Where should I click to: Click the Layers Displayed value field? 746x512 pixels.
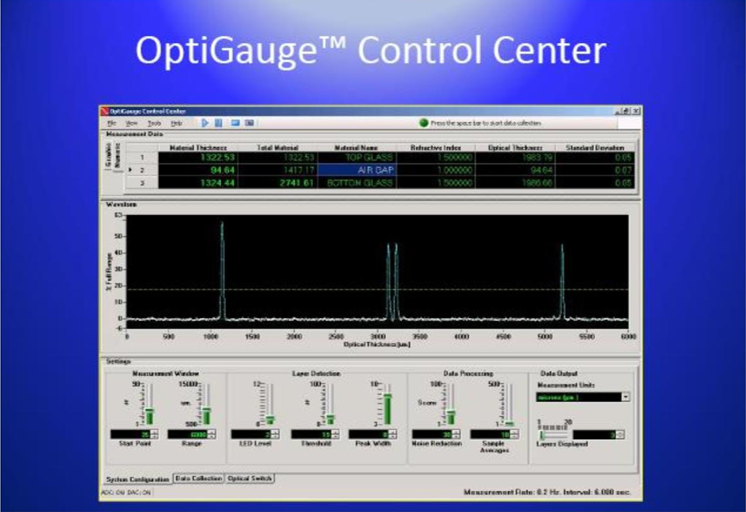click(595, 434)
